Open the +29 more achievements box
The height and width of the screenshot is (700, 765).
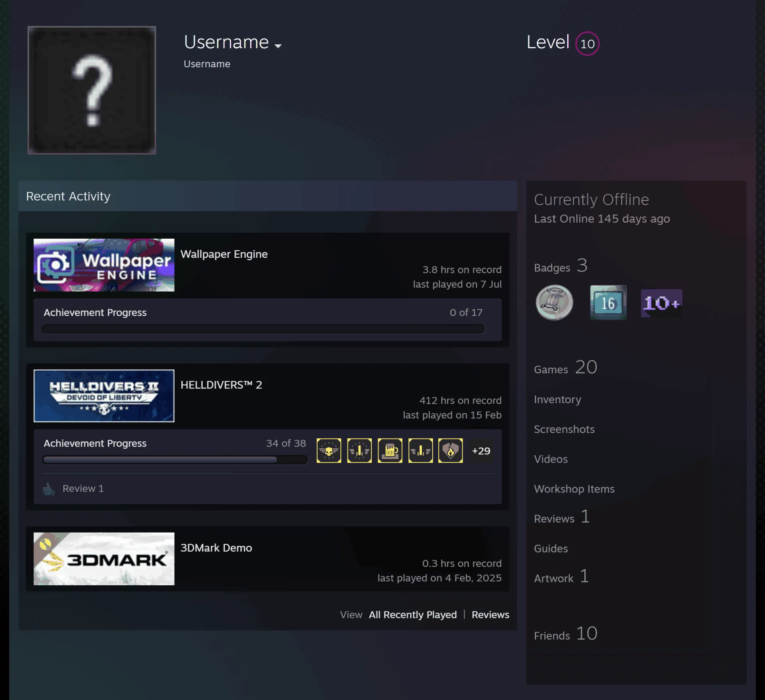(481, 451)
